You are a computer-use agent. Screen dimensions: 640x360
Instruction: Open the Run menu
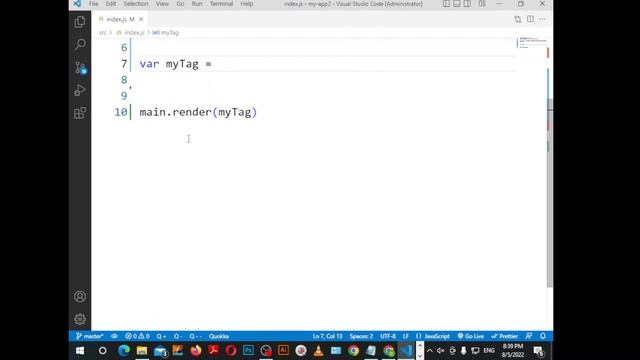pos(197,4)
